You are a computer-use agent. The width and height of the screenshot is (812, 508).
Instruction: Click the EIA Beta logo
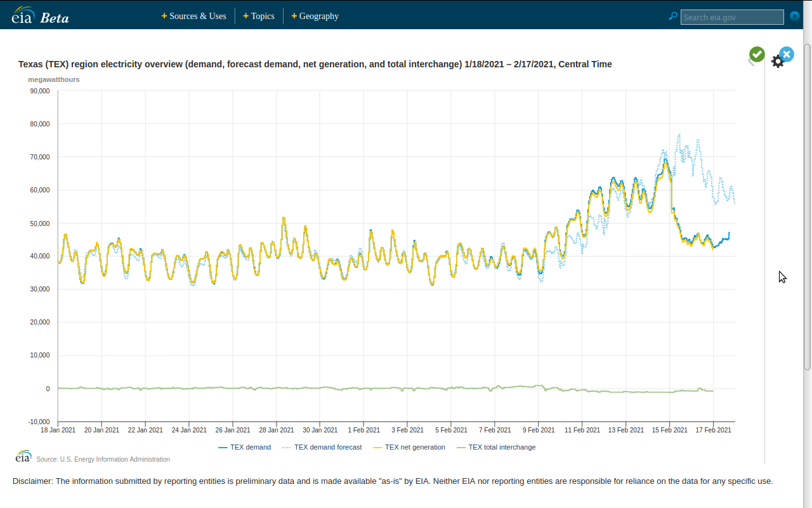41,15
